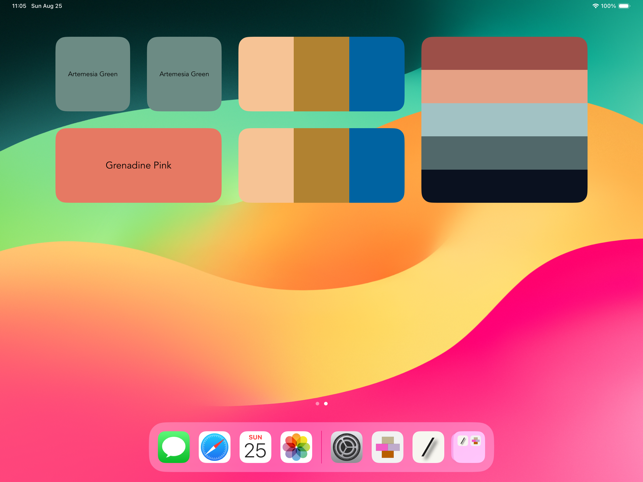Tap the 100% battery percentage text

(608, 6)
